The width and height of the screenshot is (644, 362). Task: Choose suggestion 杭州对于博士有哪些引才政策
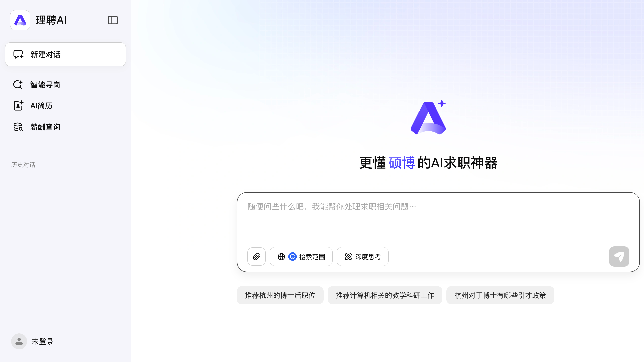[x=500, y=295]
